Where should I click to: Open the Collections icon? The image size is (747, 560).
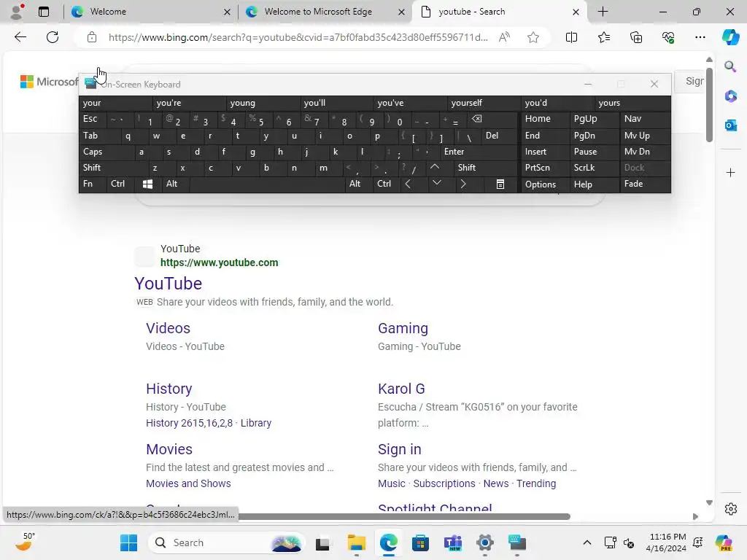[x=636, y=37]
